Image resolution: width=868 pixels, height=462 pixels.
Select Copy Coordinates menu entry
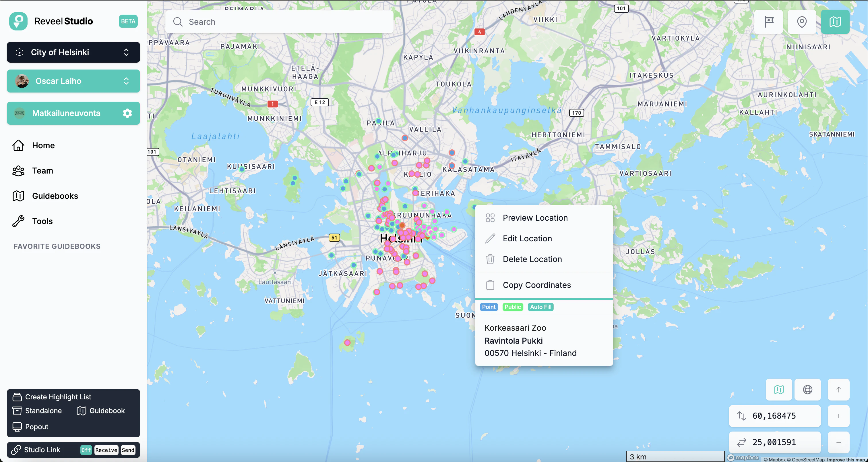(536, 285)
